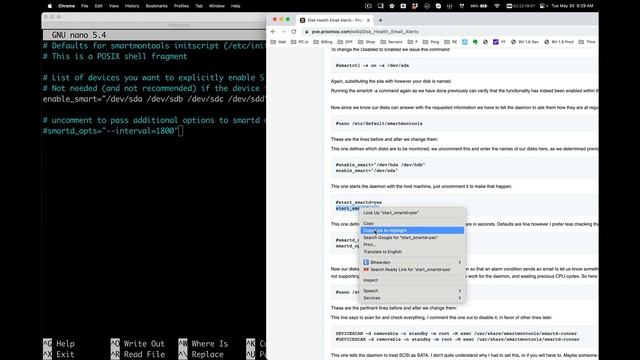Open the Help menu
640x360 pixels.
tap(236, 6)
